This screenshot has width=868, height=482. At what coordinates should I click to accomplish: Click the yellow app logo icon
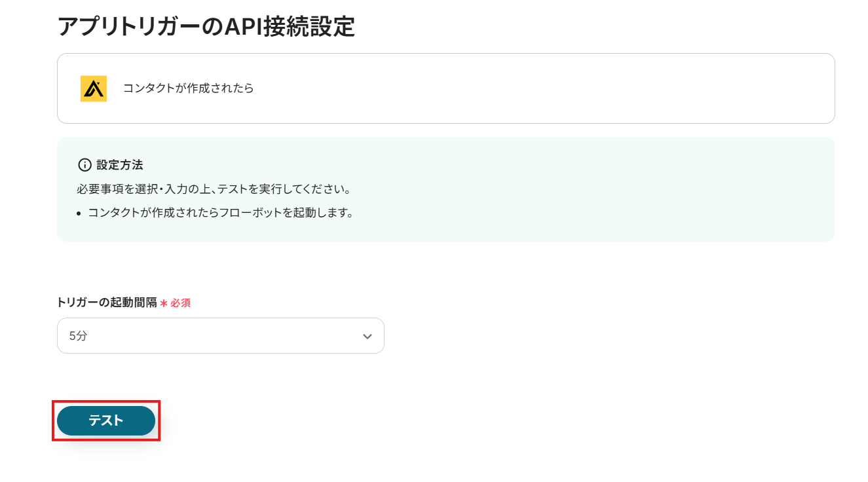click(x=94, y=88)
